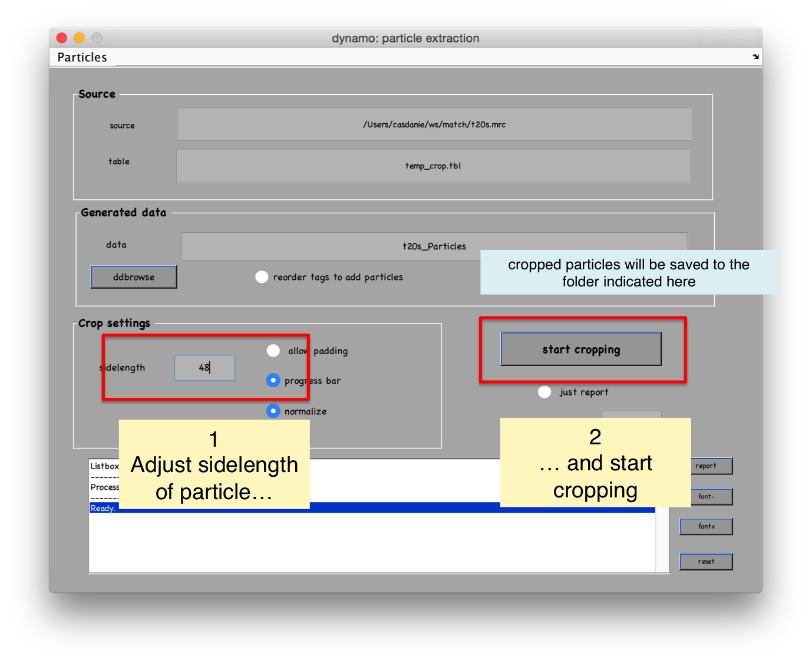This screenshot has width=812, height=663.
Task: Click the sidelength input box
Action: click(204, 368)
